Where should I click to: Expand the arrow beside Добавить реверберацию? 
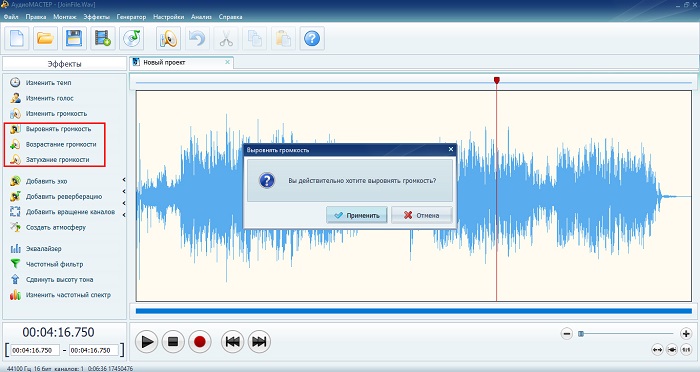pos(124,192)
